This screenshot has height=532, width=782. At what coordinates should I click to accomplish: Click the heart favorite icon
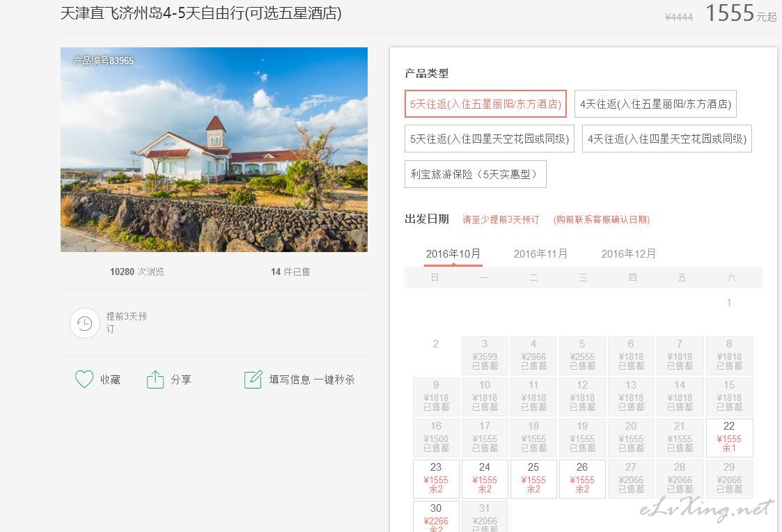pyautogui.click(x=84, y=380)
